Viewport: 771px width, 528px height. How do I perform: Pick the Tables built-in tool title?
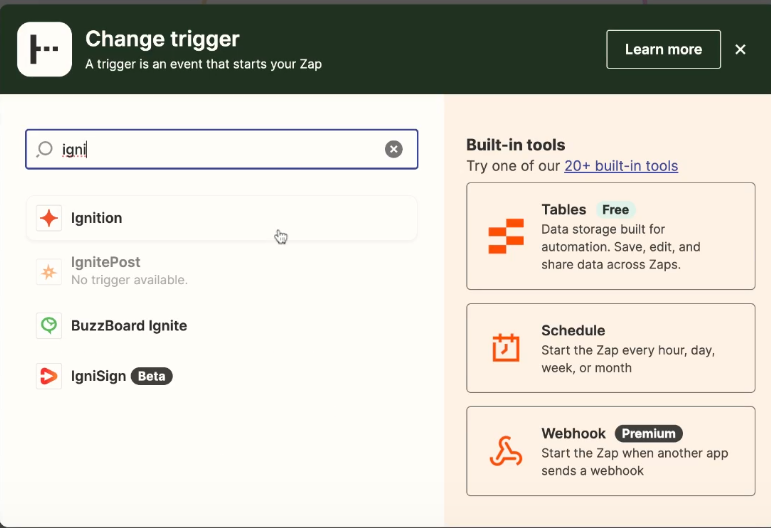click(x=563, y=209)
